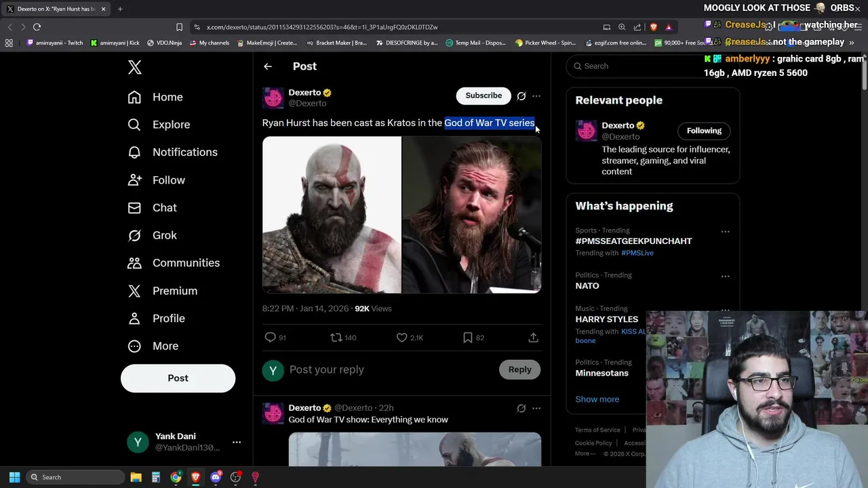Open the Ryan Hurst photo thumbnail
The width and height of the screenshot is (868, 488).
point(472,215)
